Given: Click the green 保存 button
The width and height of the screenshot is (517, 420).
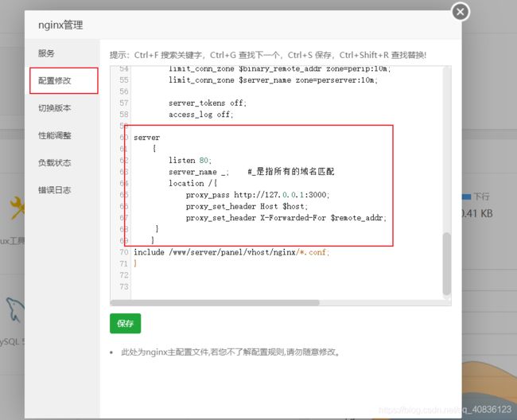Looking at the screenshot, I should click(x=126, y=324).
